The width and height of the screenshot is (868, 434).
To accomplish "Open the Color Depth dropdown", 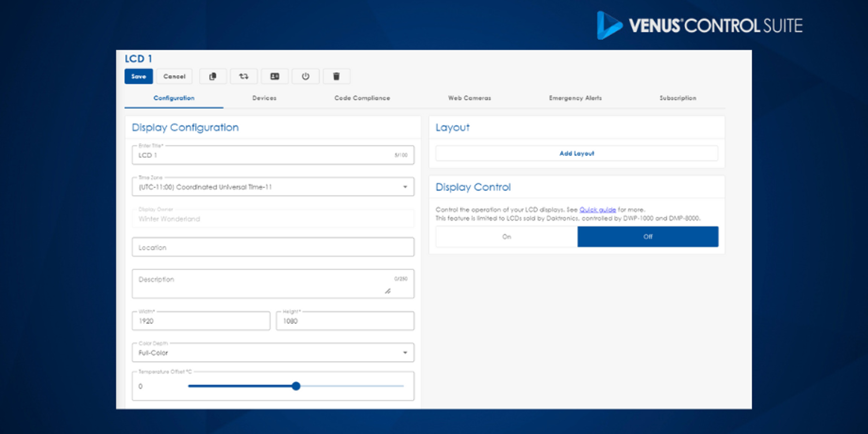I will click(x=405, y=353).
